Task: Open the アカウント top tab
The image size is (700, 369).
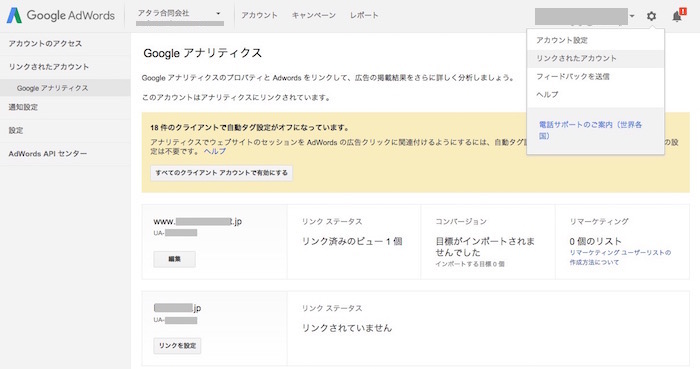Action: [259, 15]
